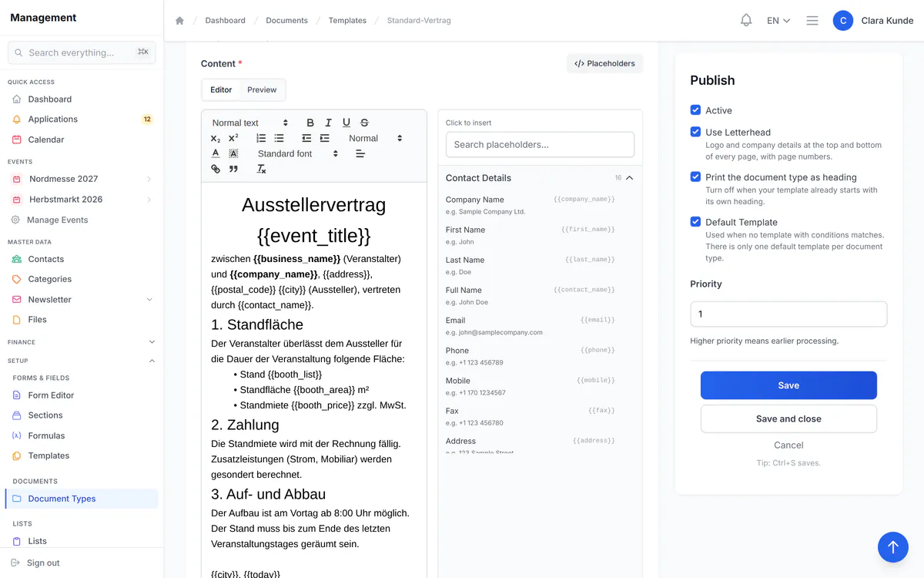Viewport: 924px width, 578px height.
Task: Expand the Newsletter submenu
Action: pos(149,299)
